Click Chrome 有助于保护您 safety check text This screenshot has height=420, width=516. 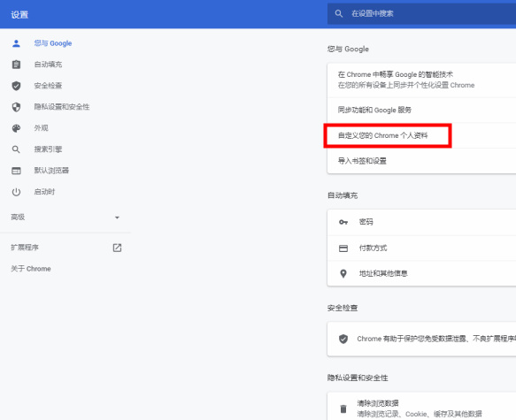[436, 339]
